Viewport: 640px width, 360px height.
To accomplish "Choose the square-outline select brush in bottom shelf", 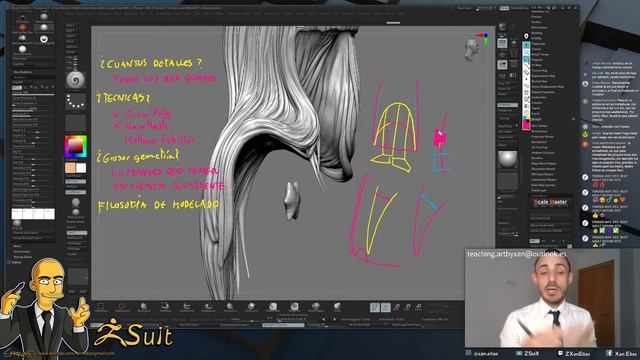I will 100,307.
